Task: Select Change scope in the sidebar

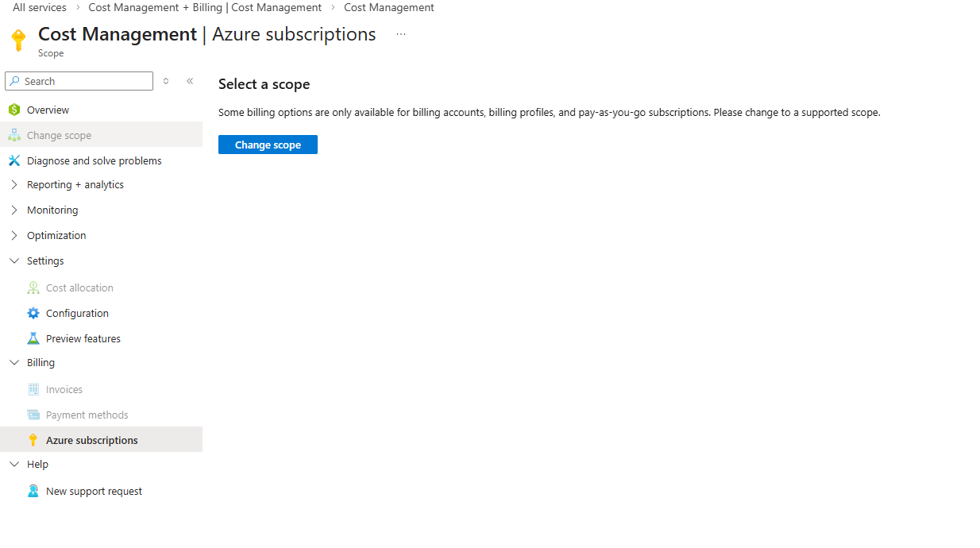Action: (x=101, y=135)
